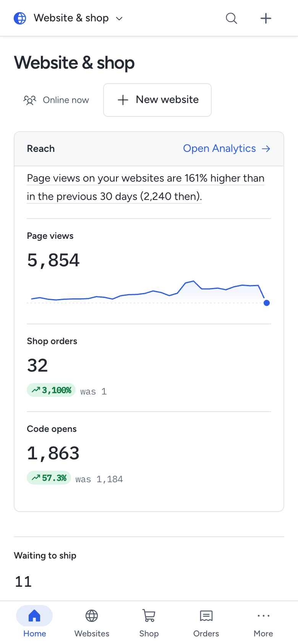This screenshot has height=644, width=298.
Task: Click the Waiting to ship count 11
Action: point(23,582)
